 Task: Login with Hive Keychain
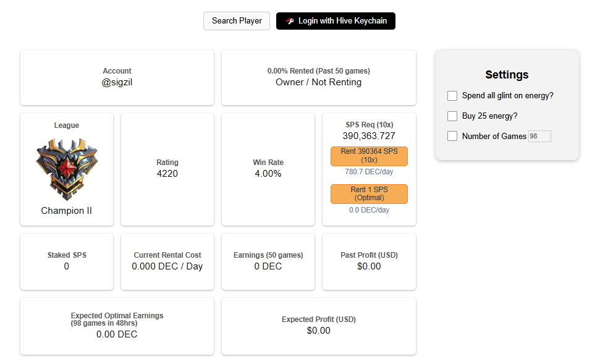click(336, 21)
